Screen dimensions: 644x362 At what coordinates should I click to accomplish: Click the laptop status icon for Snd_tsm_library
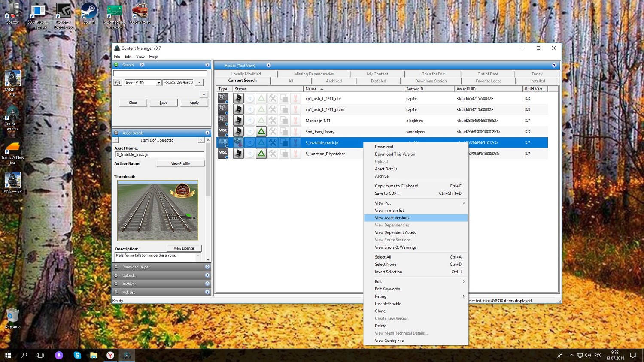point(238,132)
